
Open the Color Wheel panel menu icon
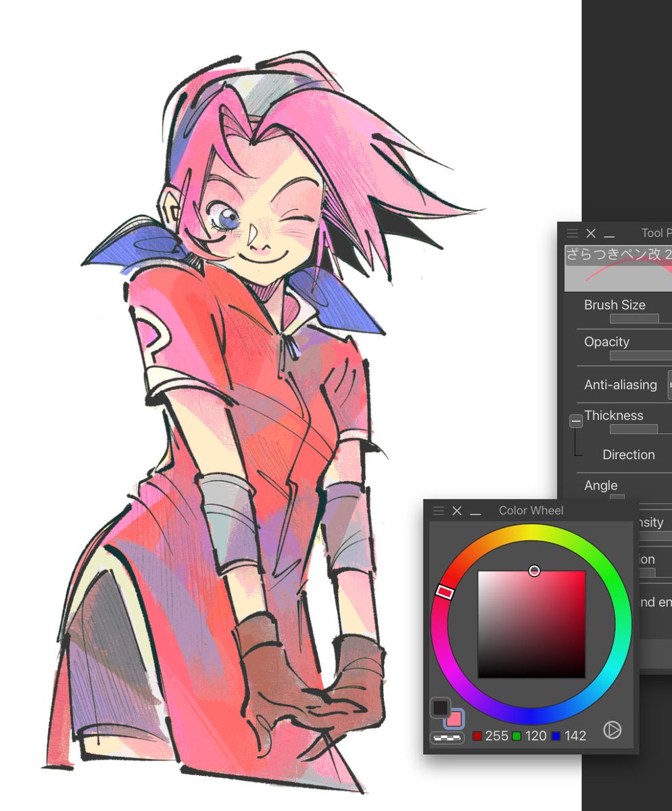(438, 511)
